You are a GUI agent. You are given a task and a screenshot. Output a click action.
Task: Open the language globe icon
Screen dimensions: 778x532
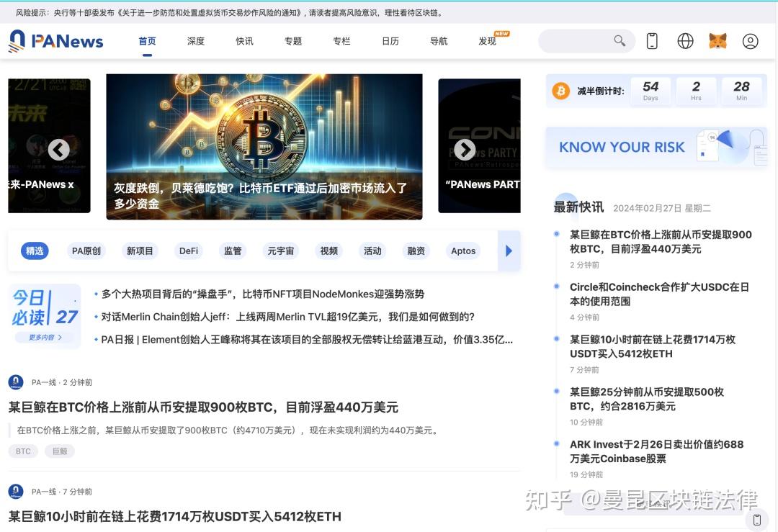(x=685, y=41)
